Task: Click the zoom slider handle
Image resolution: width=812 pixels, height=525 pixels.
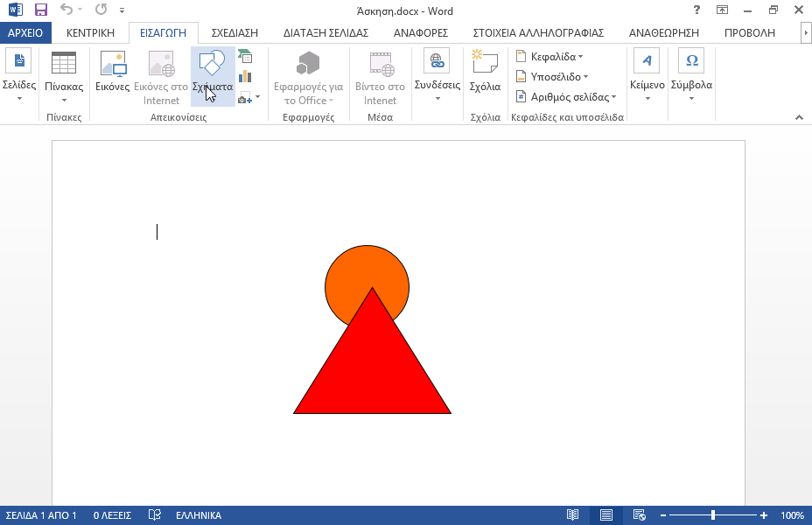Action: 713,514
